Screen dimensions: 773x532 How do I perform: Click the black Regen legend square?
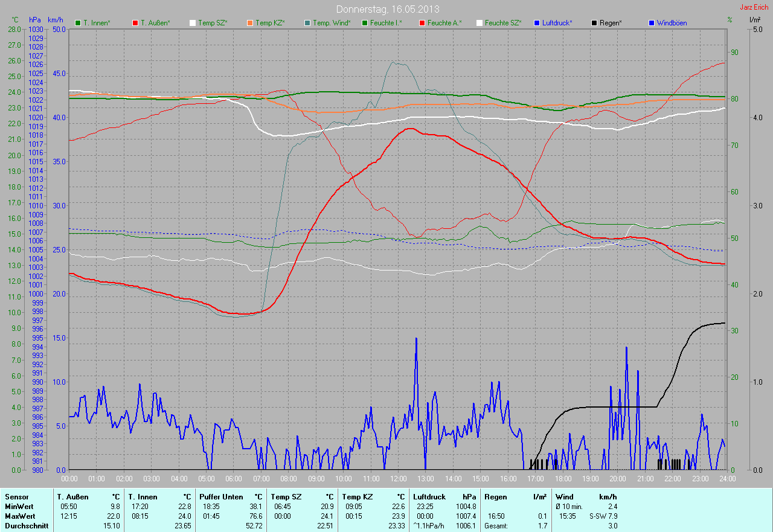(594, 23)
